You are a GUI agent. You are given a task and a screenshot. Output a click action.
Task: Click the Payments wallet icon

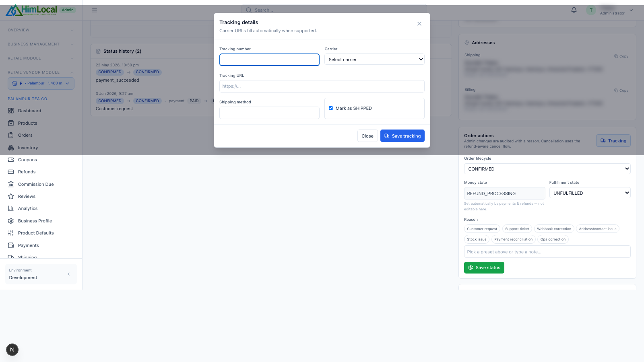tap(11, 245)
